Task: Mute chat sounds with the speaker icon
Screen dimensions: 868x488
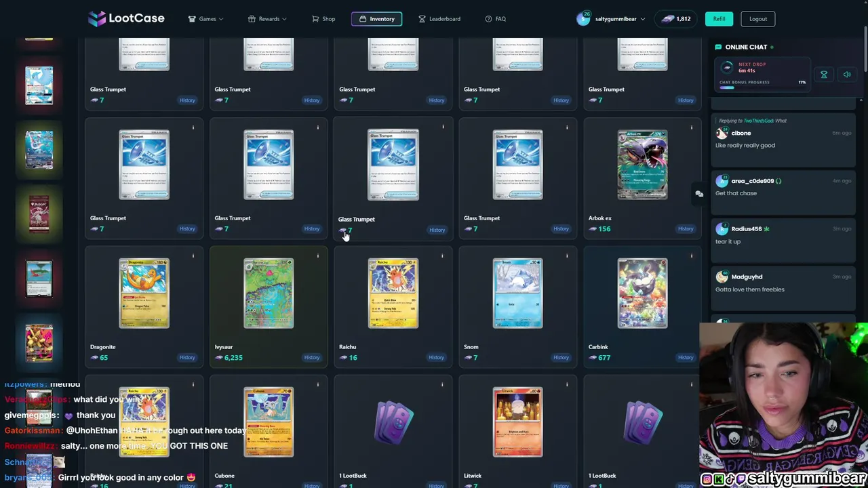Action: [x=847, y=75]
